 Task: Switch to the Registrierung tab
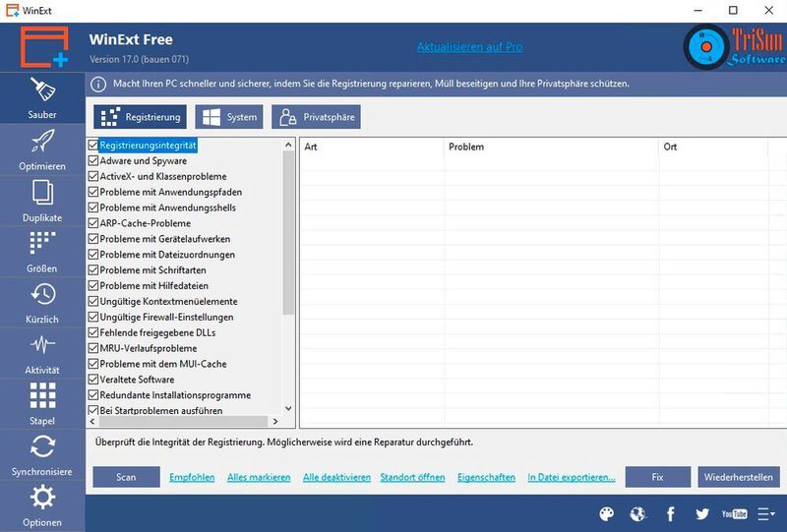click(x=140, y=117)
